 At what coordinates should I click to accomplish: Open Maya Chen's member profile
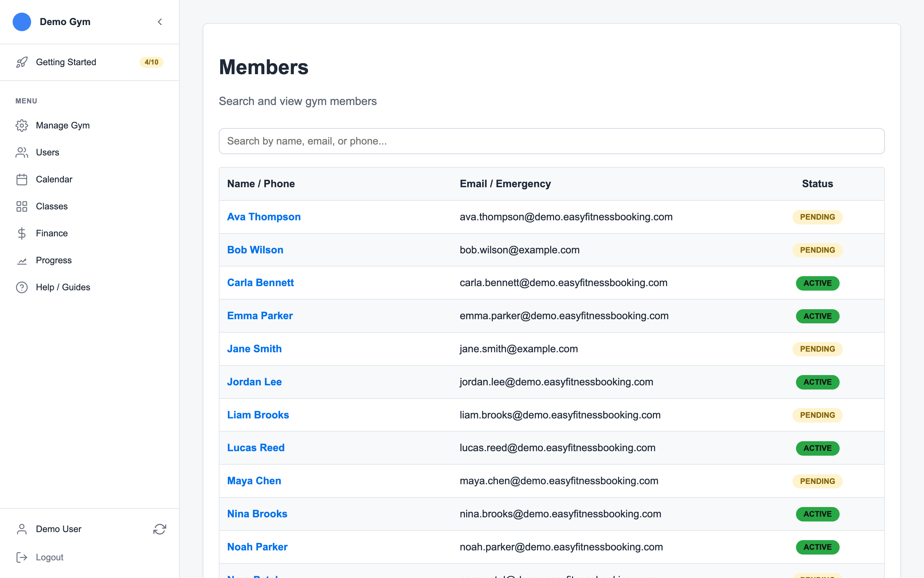click(254, 481)
